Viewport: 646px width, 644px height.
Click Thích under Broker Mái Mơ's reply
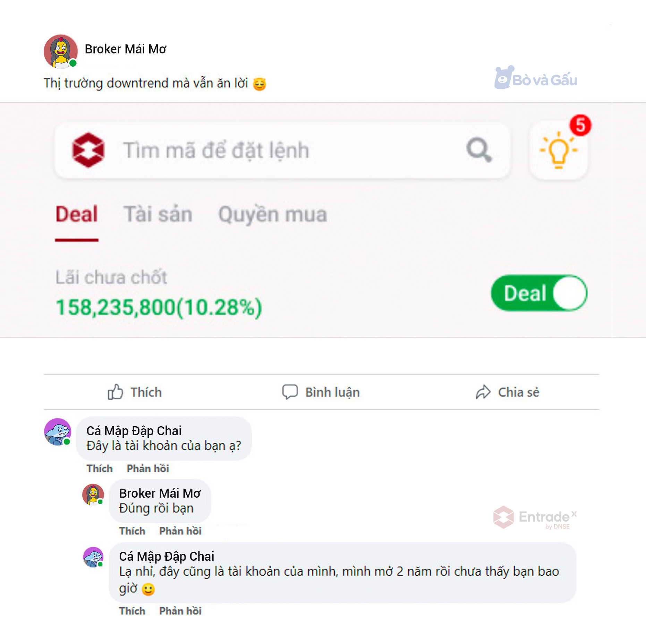[x=132, y=531]
